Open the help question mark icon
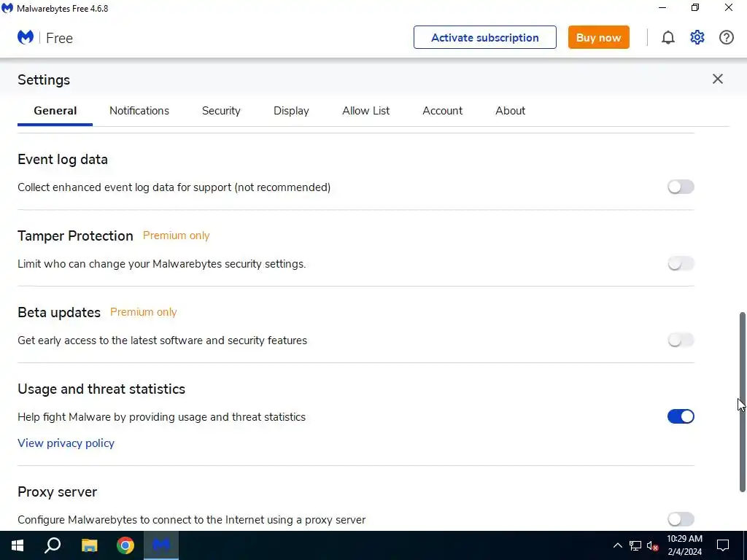Screen dimensions: 747x560 [726, 38]
